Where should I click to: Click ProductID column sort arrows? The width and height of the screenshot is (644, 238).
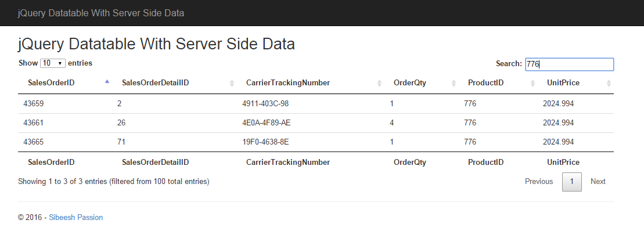click(533, 84)
